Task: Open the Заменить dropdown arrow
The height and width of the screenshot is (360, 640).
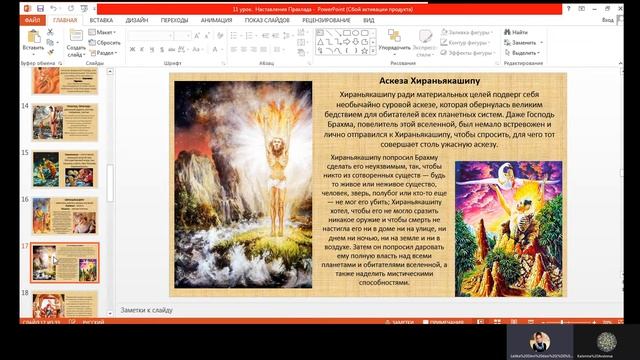Action: [542, 42]
